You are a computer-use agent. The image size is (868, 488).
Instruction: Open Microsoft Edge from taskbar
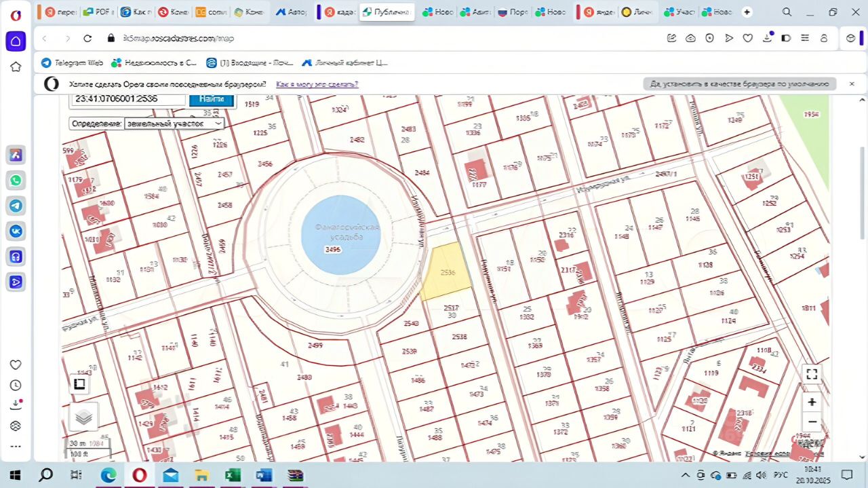(x=108, y=474)
